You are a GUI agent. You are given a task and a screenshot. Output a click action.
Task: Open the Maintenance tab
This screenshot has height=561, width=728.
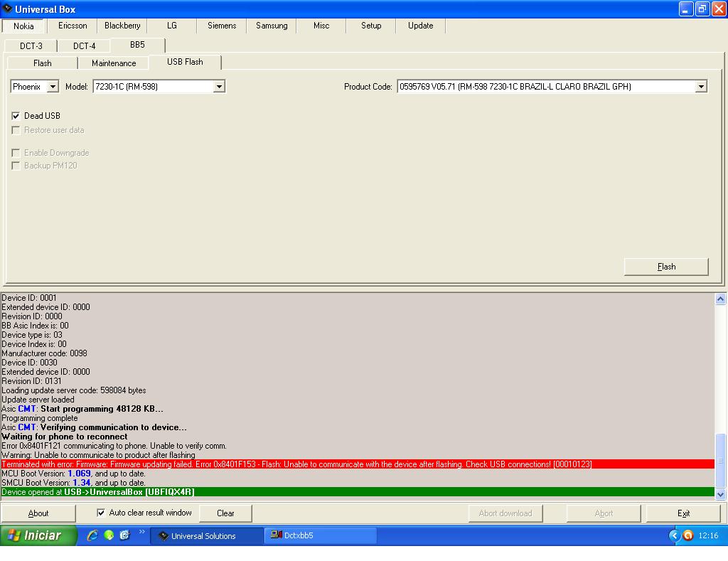[114, 63]
